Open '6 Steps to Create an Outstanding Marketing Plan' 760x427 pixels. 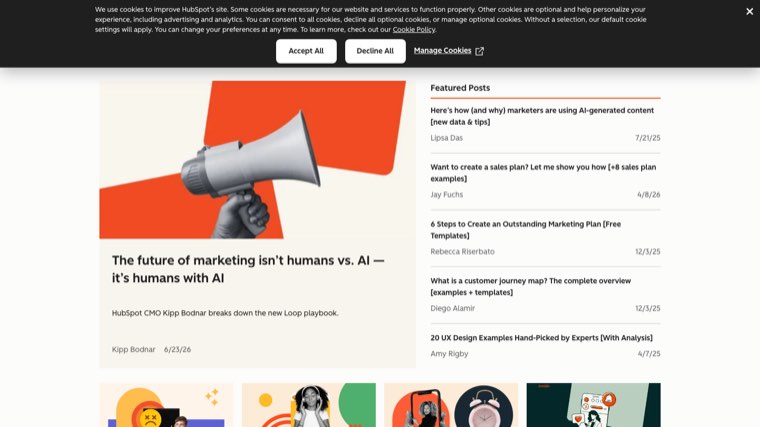[x=525, y=230]
